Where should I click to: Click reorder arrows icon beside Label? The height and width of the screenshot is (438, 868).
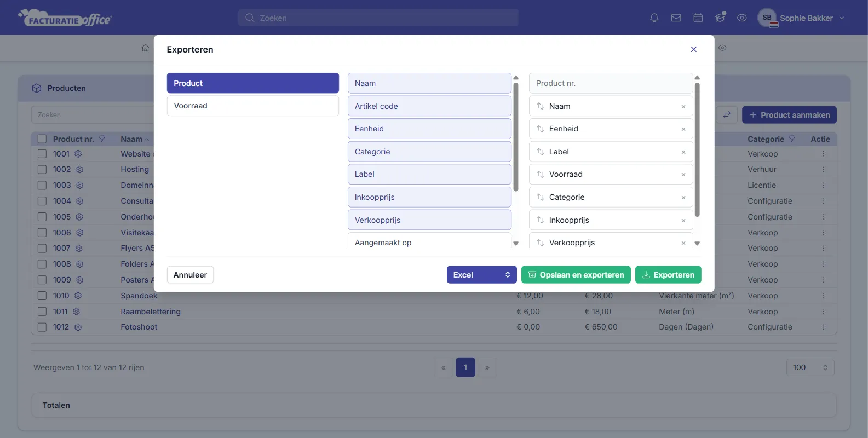(540, 152)
